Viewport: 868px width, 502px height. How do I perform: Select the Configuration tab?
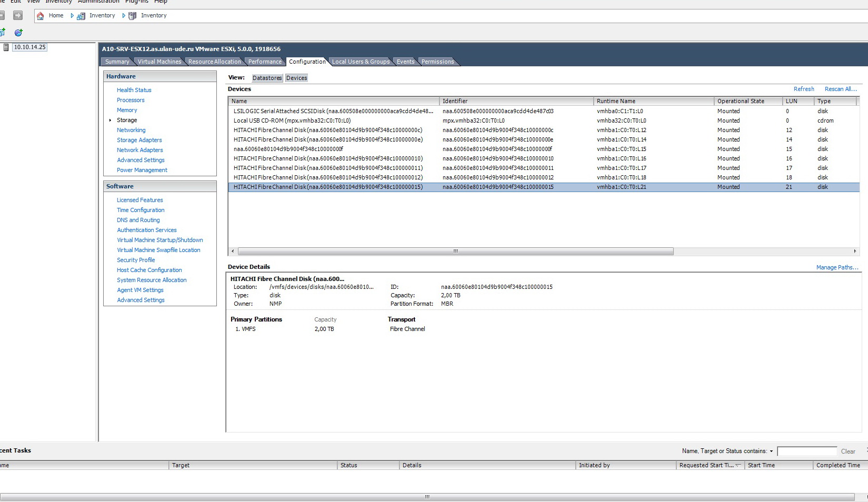307,62
